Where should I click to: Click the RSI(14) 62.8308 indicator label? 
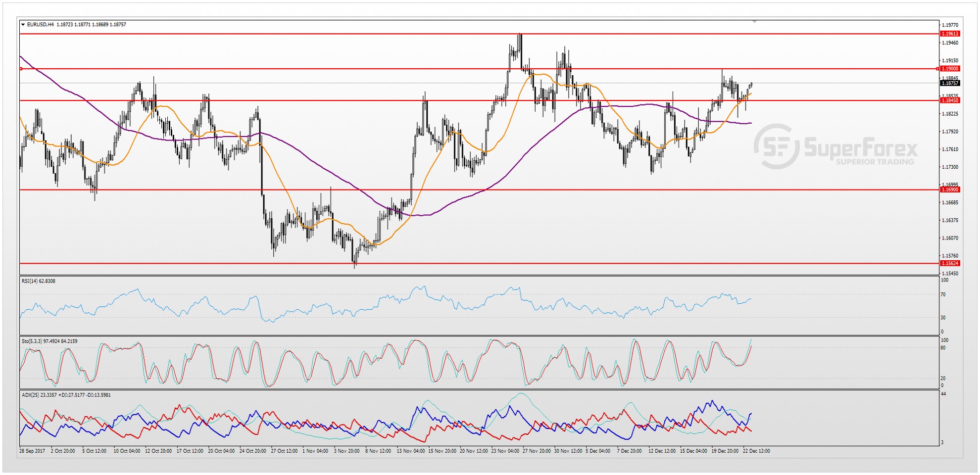(x=39, y=281)
